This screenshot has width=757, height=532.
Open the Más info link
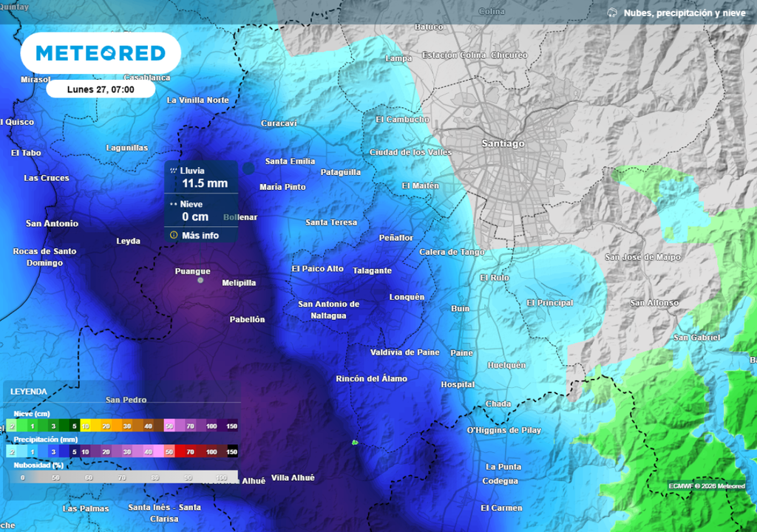[200, 236]
